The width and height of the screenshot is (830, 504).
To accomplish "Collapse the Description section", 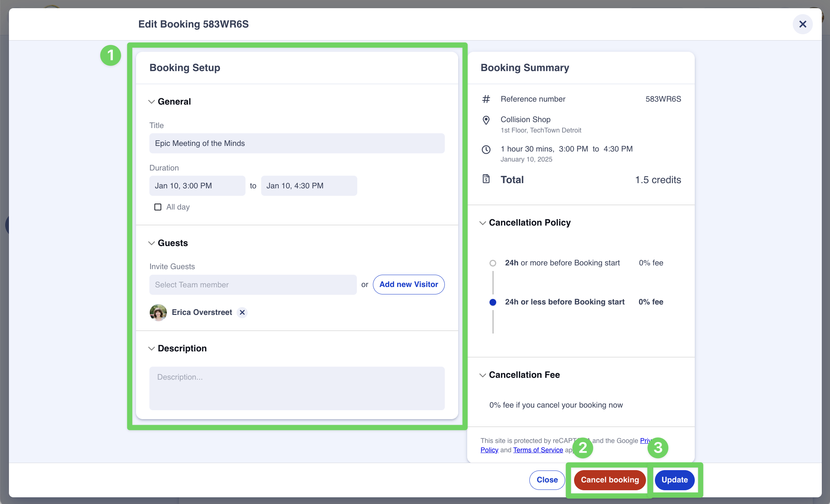I will 152,348.
